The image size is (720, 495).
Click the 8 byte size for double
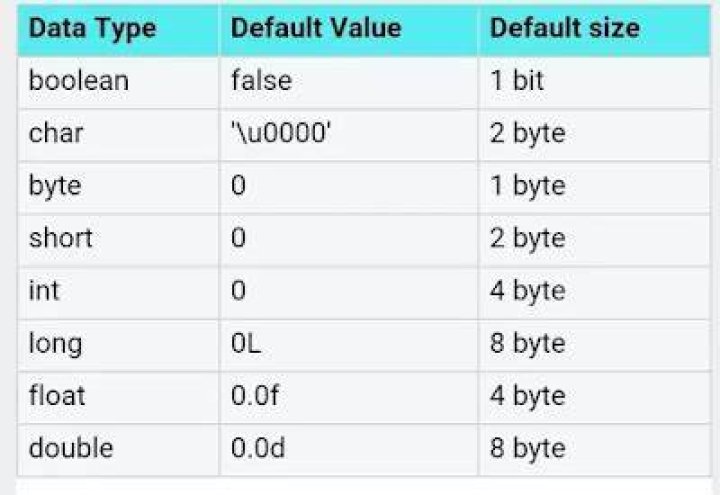(x=594, y=449)
